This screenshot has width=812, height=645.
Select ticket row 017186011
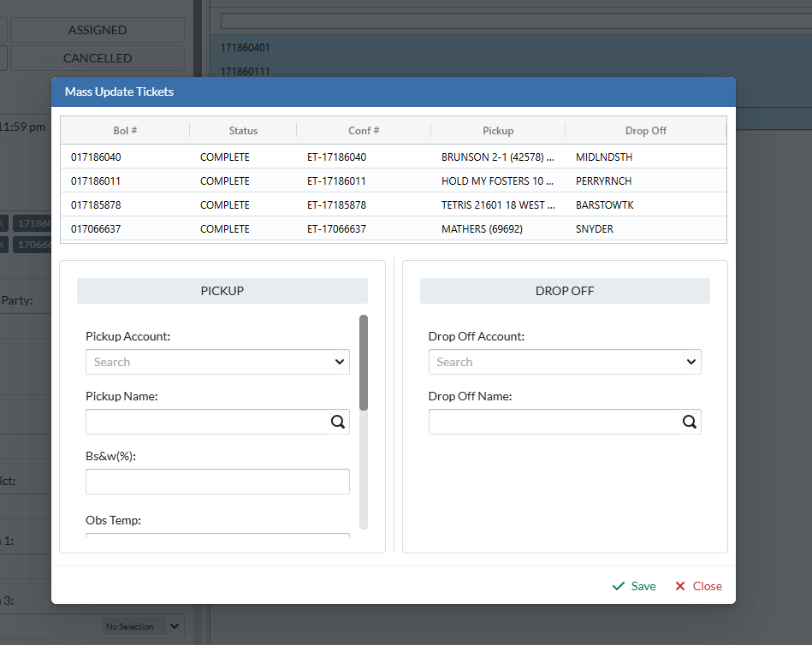[x=394, y=180]
